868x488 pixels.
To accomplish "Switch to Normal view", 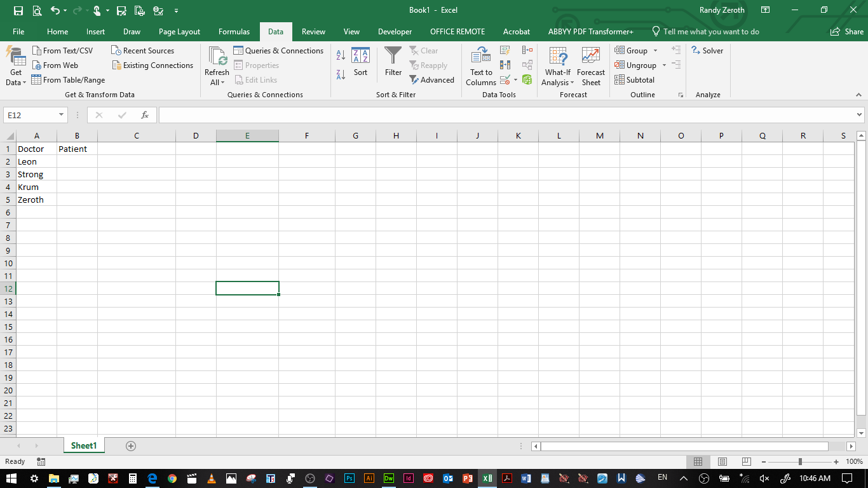I will coord(698,461).
